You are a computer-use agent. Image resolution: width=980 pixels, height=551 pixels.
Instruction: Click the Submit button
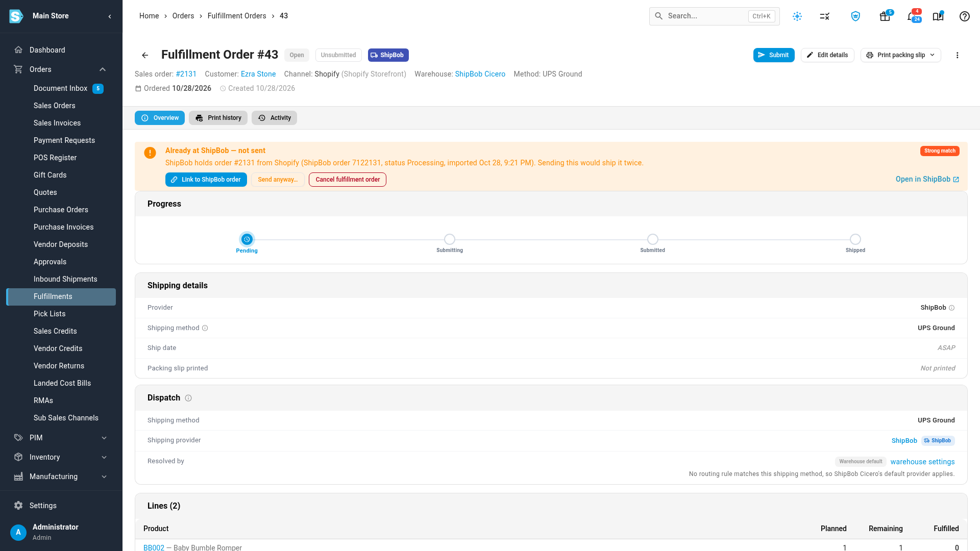[x=774, y=55]
